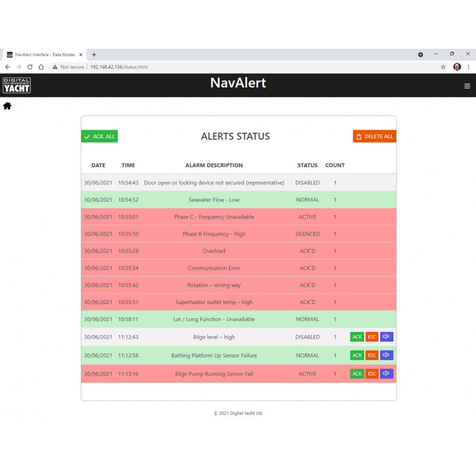Screen dimensions: 476x476
Task: Click the Digital Yacht logo
Action: click(17, 85)
